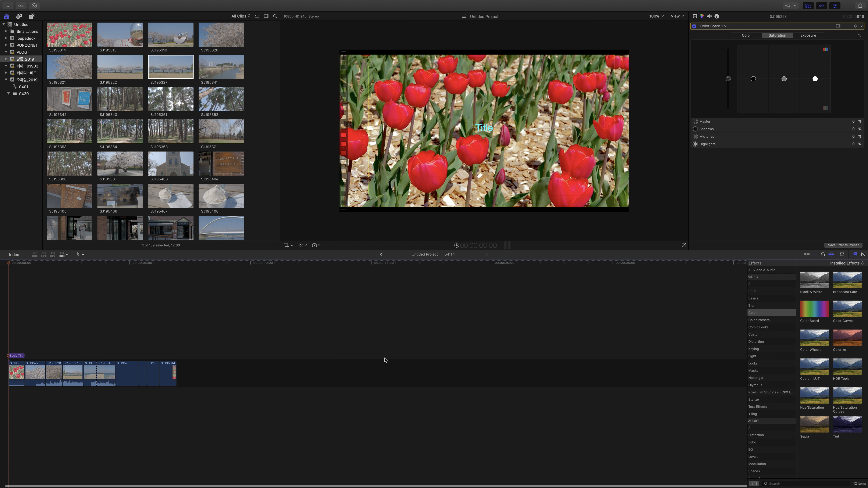Toggle timeline snapping button
Image resolution: width=868 pixels, height=488 pixels.
pyautogui.click(x=831, y=254)
